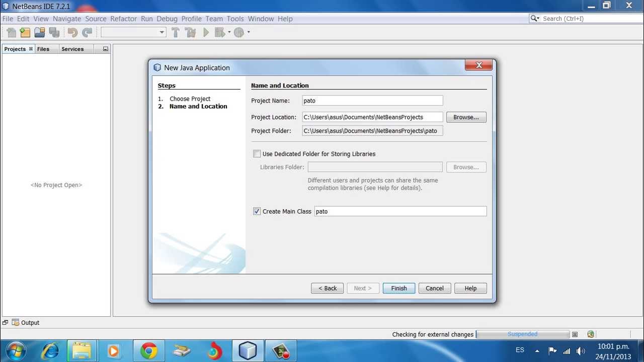Click the Project Name field
This screenshot has width=644, height=362.
coord(372,101)
